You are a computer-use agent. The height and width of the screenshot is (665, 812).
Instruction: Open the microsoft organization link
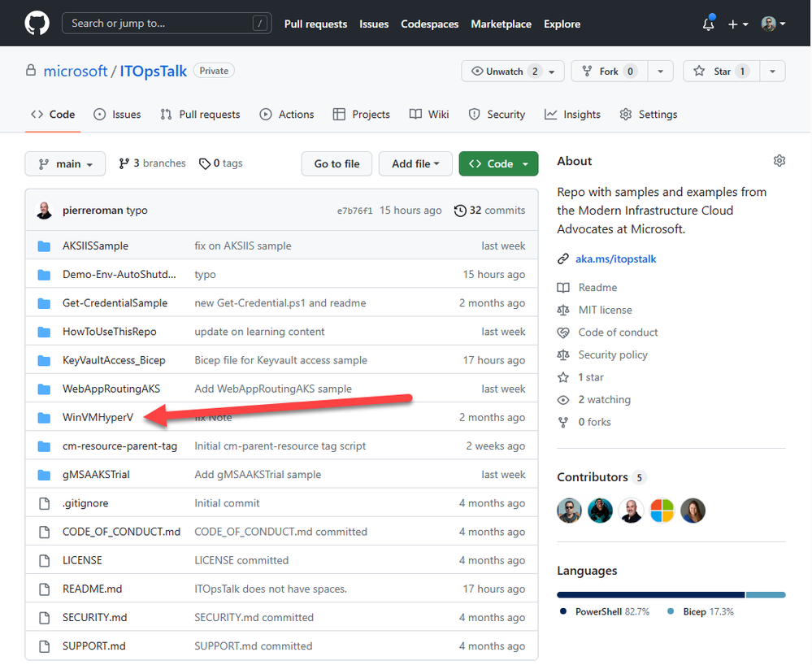coord(75,71)
